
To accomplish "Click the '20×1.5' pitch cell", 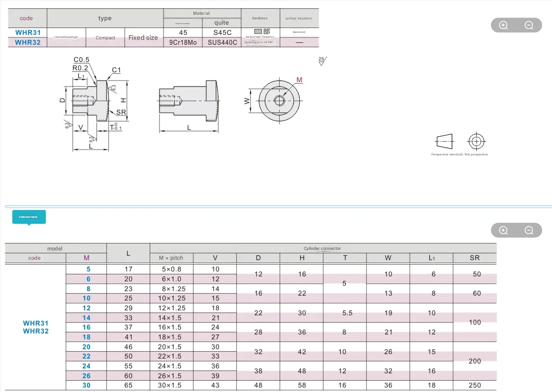I will [171, 347].
